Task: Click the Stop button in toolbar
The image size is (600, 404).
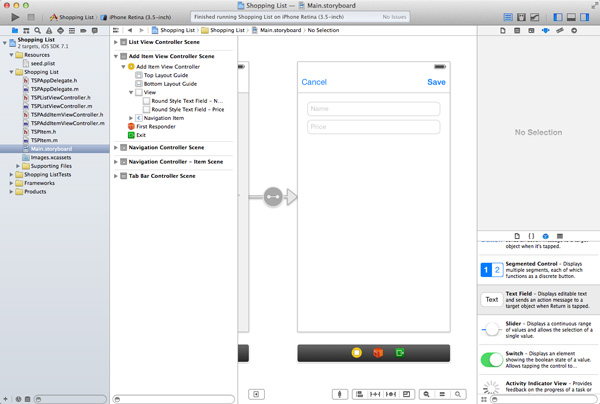Action: 31,17
